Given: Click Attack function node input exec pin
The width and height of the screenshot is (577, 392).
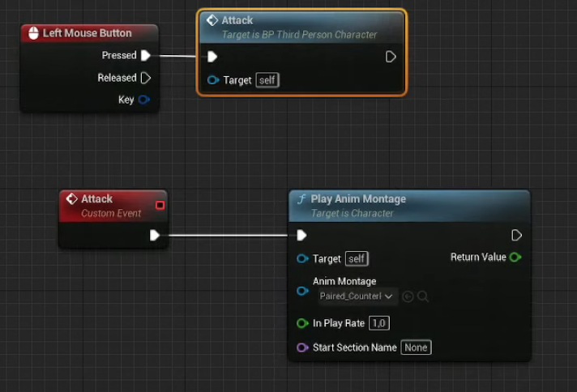Looking at the screenshot, I should tap(212, 57).
